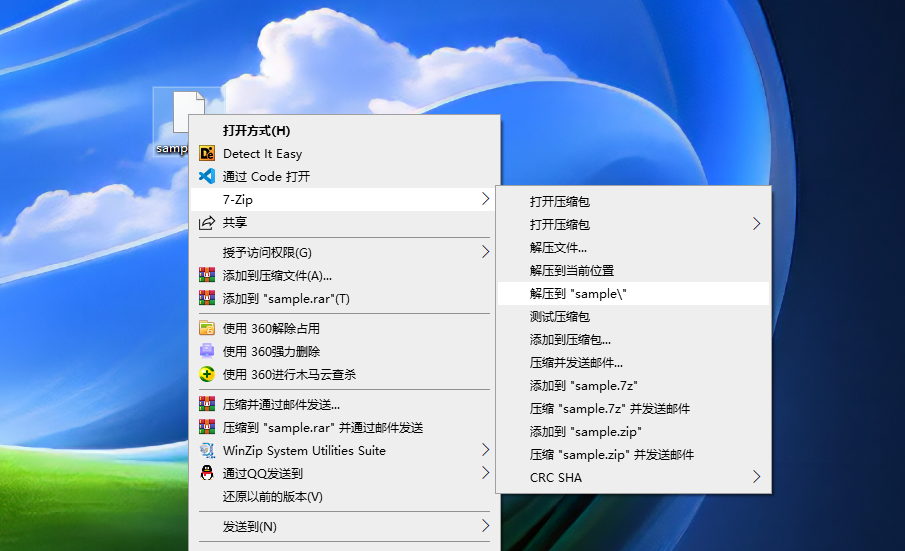Select 解压到当前位置

coord(633,271)
